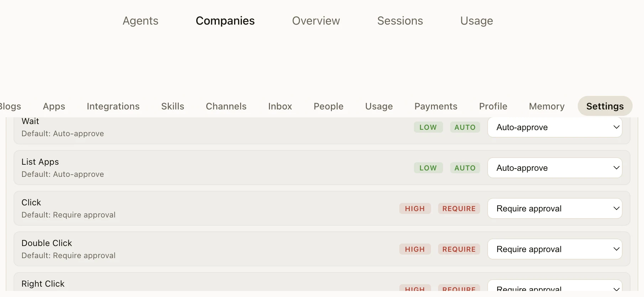Open the Sessions top tab
Viewport: 644px width, 297px height.
click(x=400, y=21)
